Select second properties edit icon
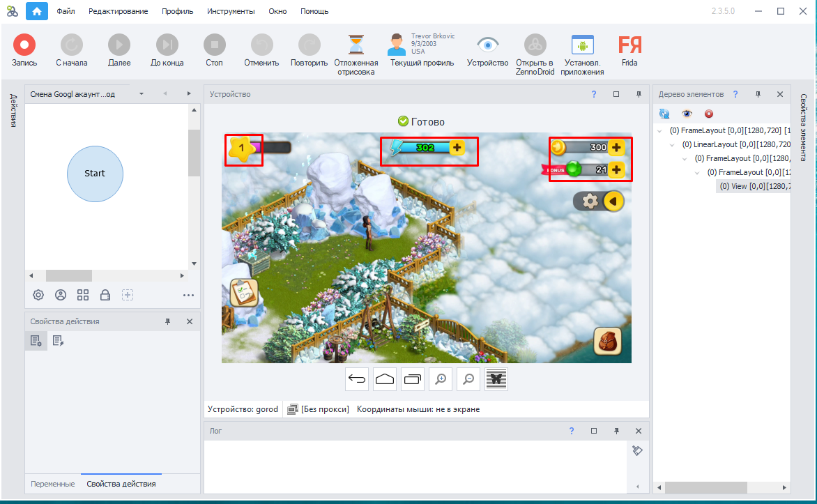This screenshot has width=817, height=504. tap(59, 341)
